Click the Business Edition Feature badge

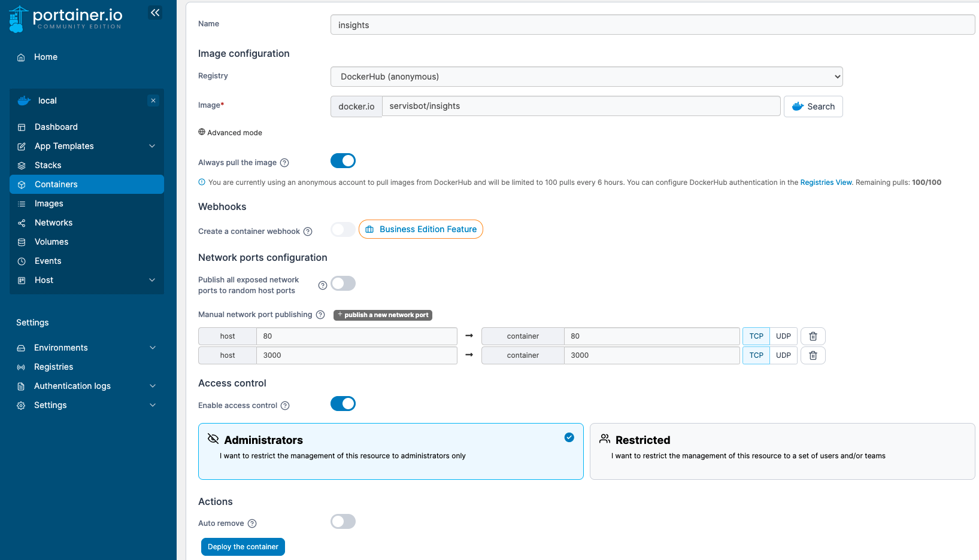[421, 229]
